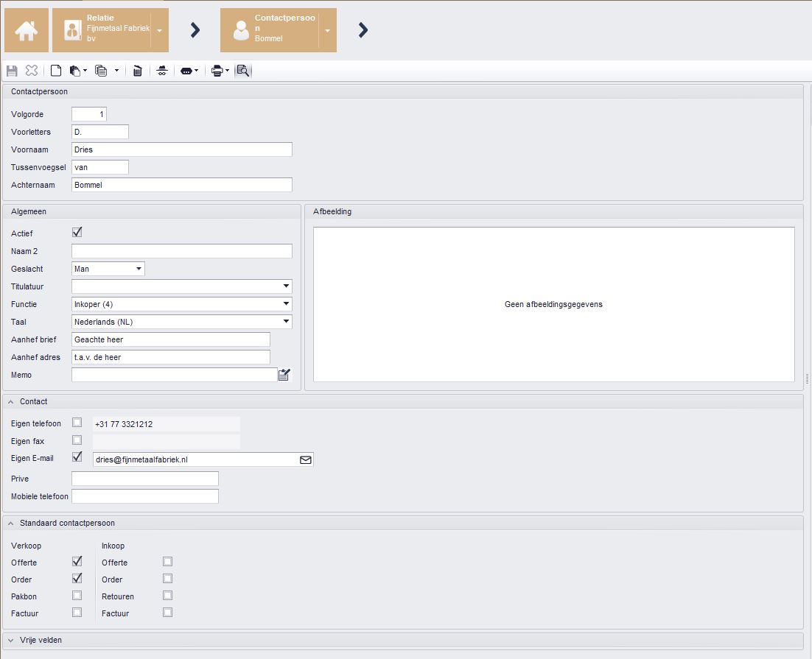Click the Mobiele telefoon field

pyautogui.click(x=145, y=496)
